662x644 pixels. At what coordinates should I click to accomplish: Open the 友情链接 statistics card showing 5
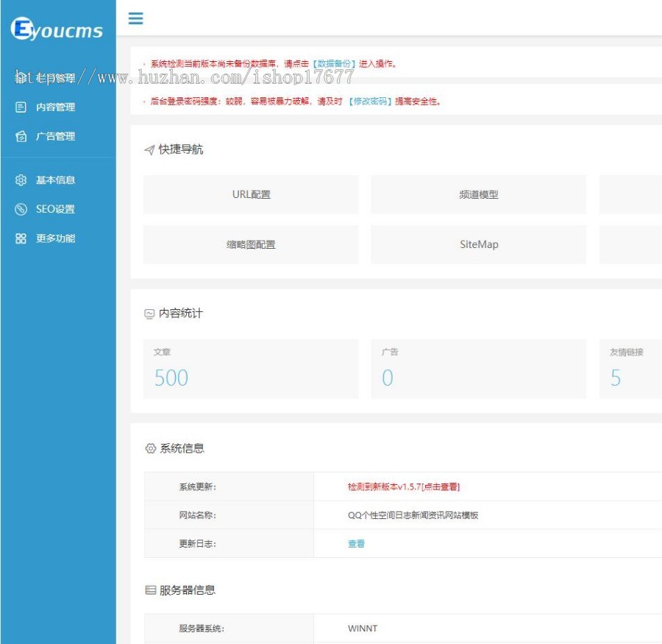point(631,369)
